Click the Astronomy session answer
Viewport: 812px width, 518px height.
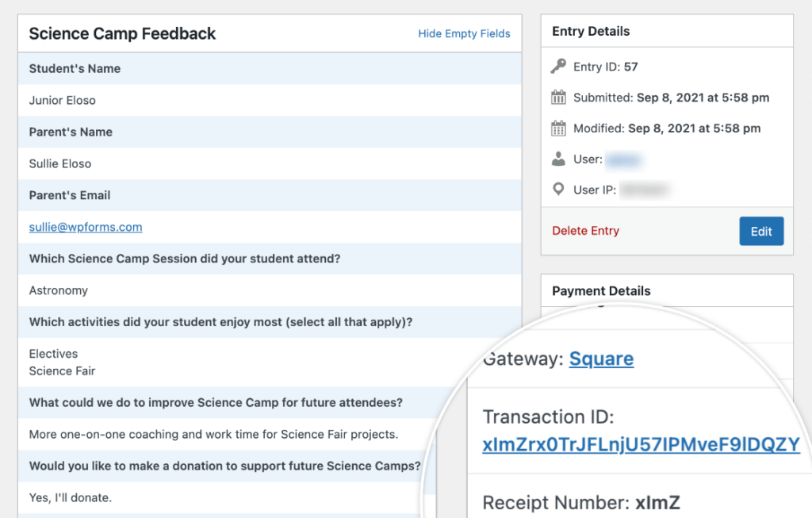tap(59, 290)
